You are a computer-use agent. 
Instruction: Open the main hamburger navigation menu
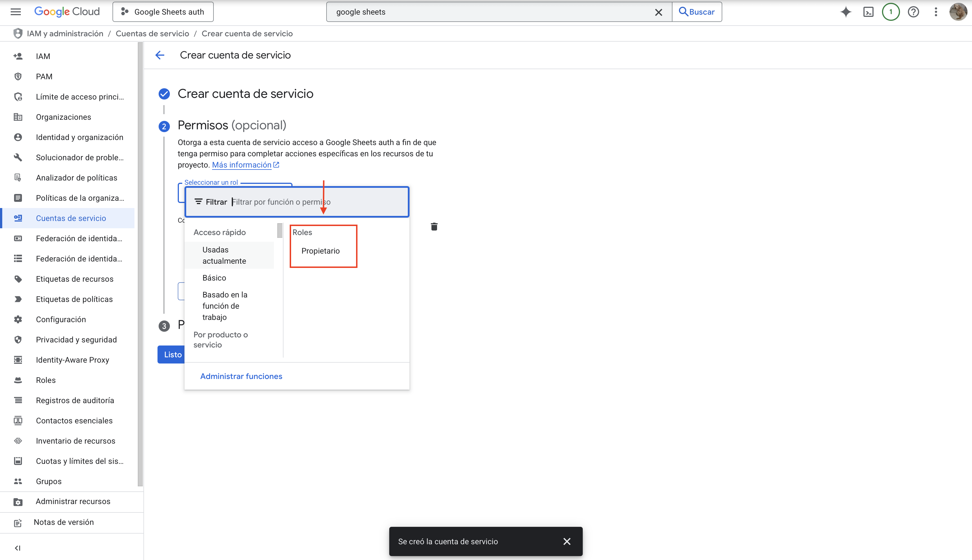coord(15,12)
